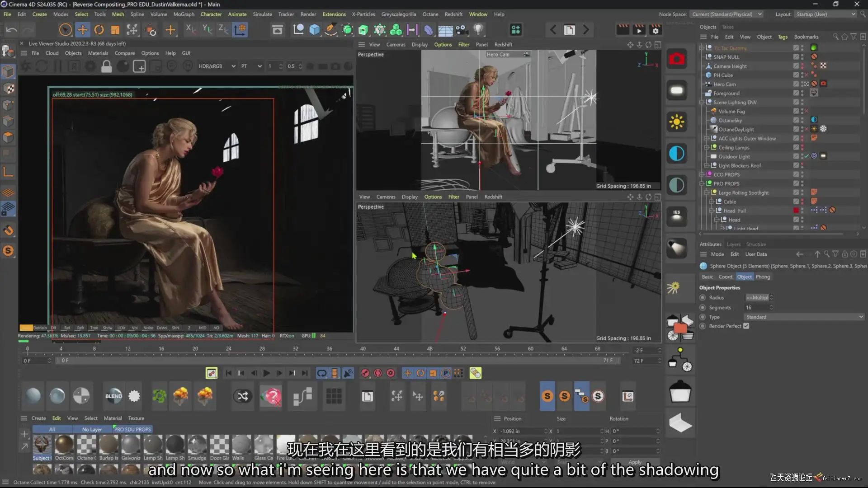Expand the PRO PROPS object tree
The image size is (868, 488).
coord(702,183)
